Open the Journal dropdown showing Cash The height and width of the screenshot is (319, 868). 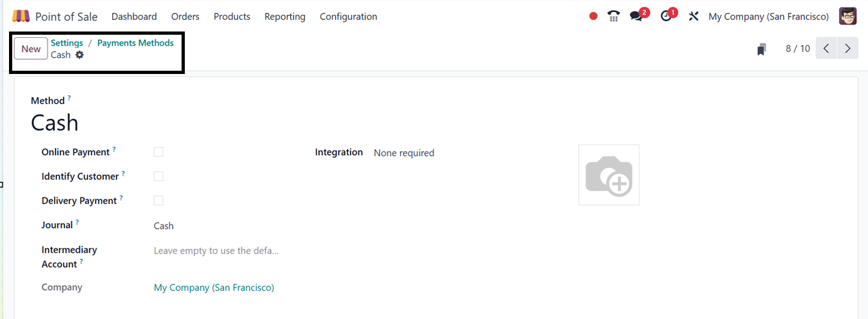click(x=216, y=226)
